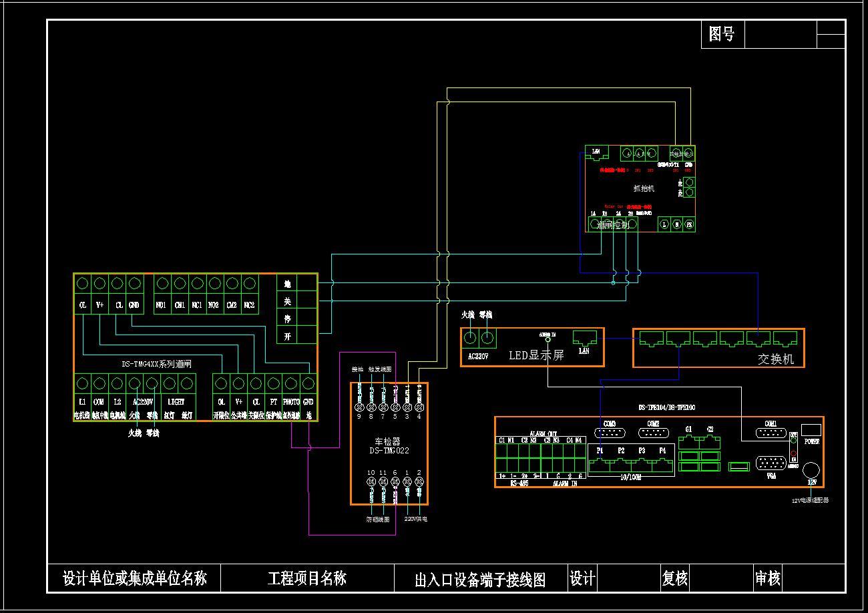Click the COM1 serial port symbol

pos(771,433)
